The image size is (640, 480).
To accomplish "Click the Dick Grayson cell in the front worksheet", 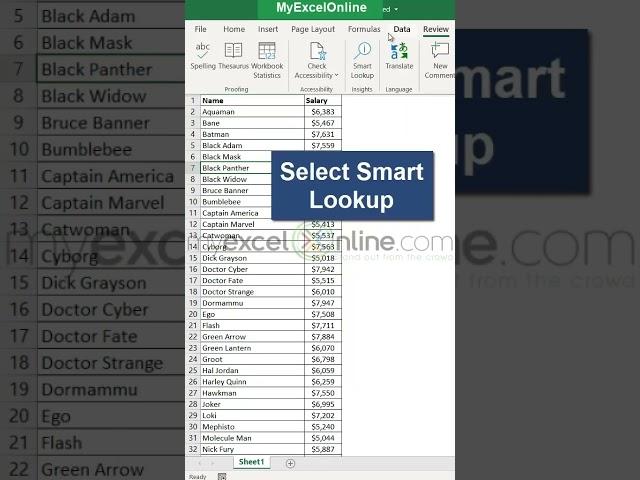I will coord(252,258).
